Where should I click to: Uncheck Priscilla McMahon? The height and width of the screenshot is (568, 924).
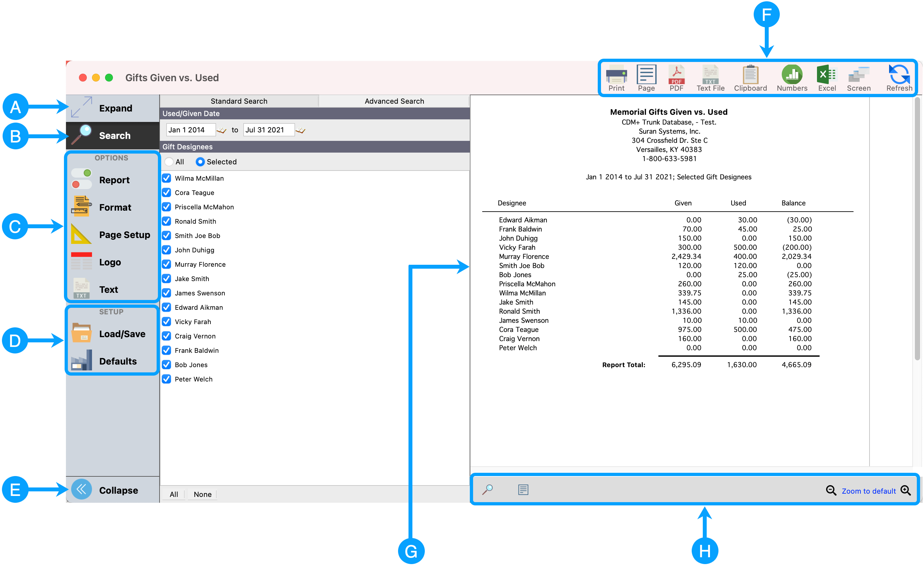(166, 207)
